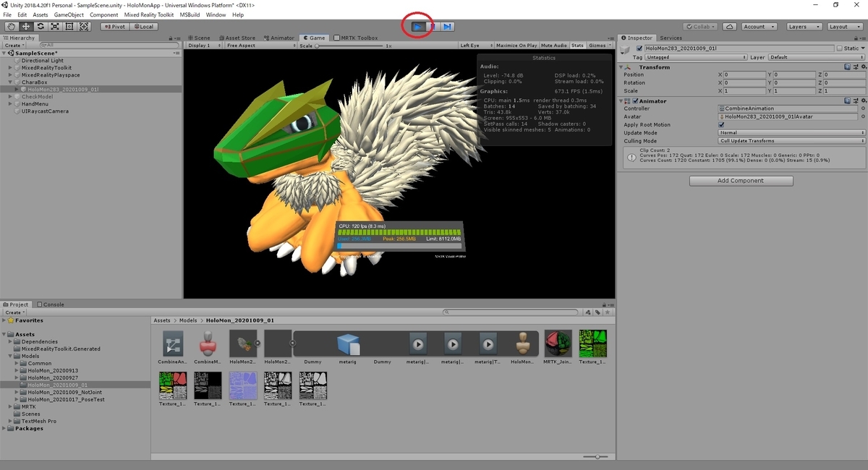Open the Component menu
The height and width of the screenshot is (470, 868).
pos(103,14)
